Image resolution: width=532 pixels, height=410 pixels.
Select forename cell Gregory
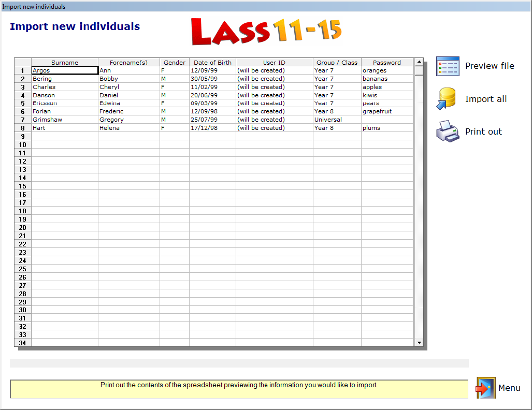coord(129,120)
